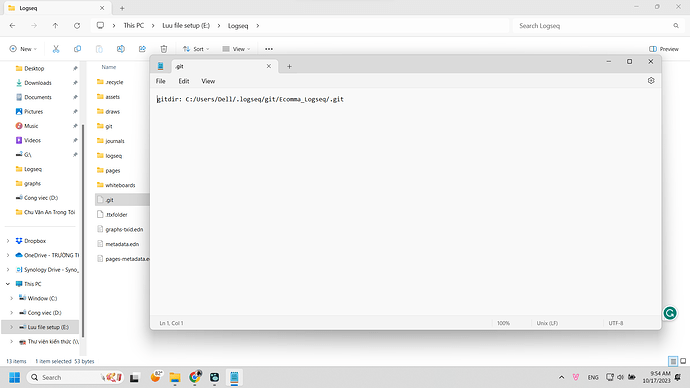
Task: Click the Cut scissors icon in Explorer toolbar
Action: 56,49
